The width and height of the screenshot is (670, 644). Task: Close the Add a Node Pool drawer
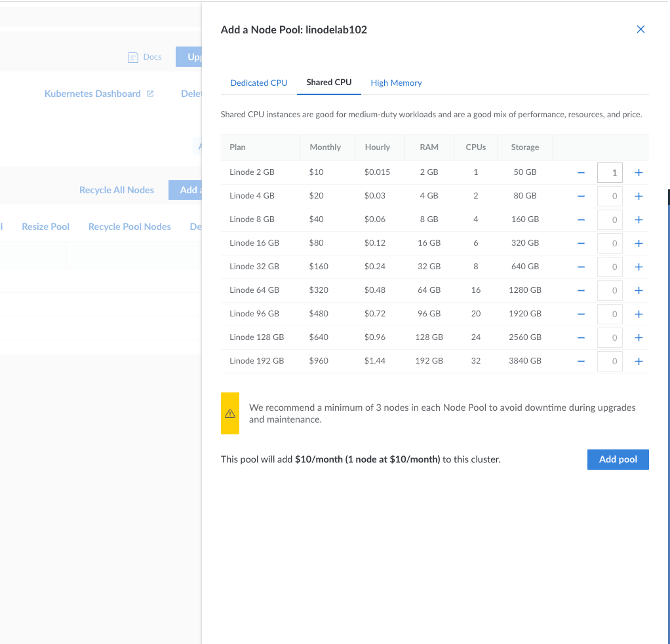point(640,29)
